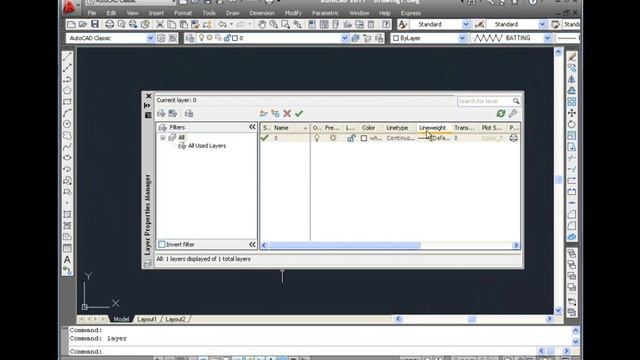Screen dimensions: 640x360
Task: Save drawing using floppy disk icon
Action: pos(95,24)
